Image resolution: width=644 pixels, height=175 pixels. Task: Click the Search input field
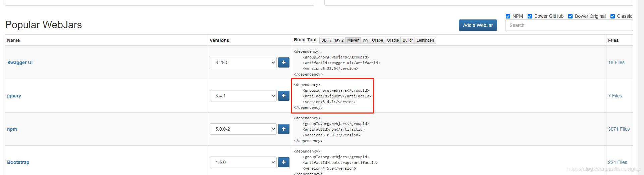click(569, 25)
